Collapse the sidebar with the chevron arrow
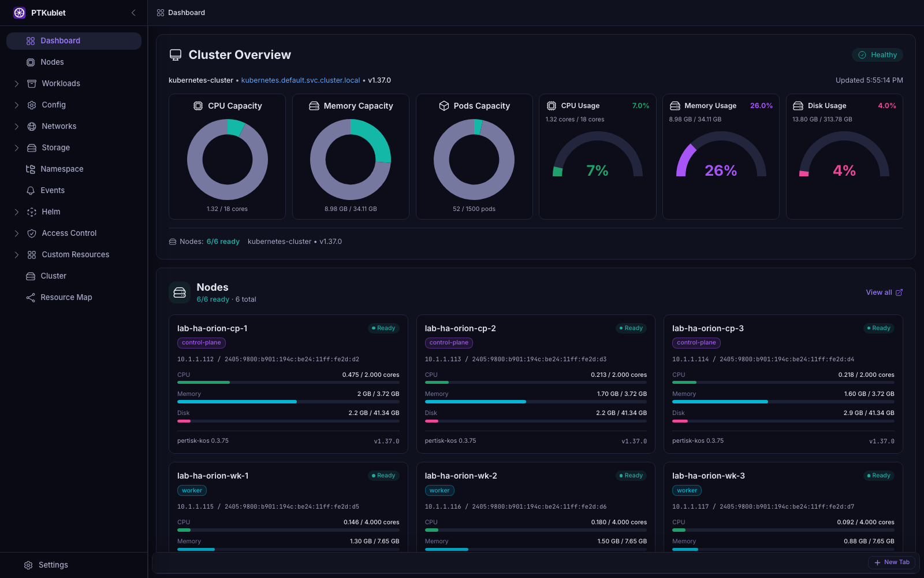The width and height of the screenshot is (924, 578). 133,13
